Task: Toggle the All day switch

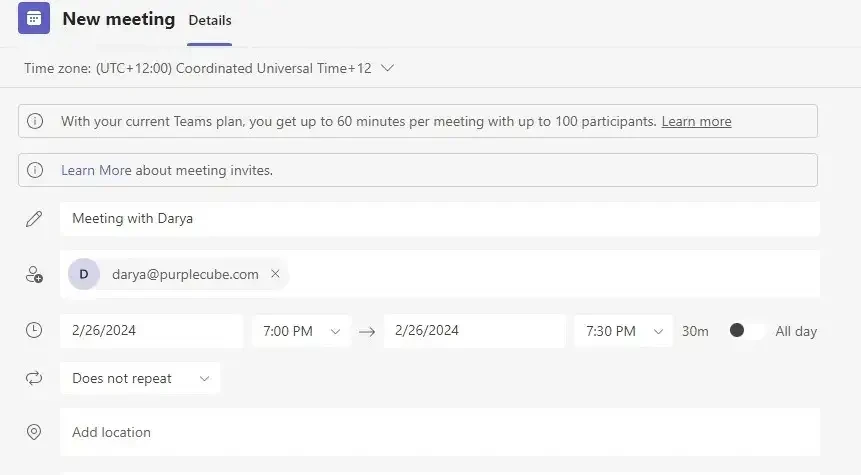Action: point(746,331)
